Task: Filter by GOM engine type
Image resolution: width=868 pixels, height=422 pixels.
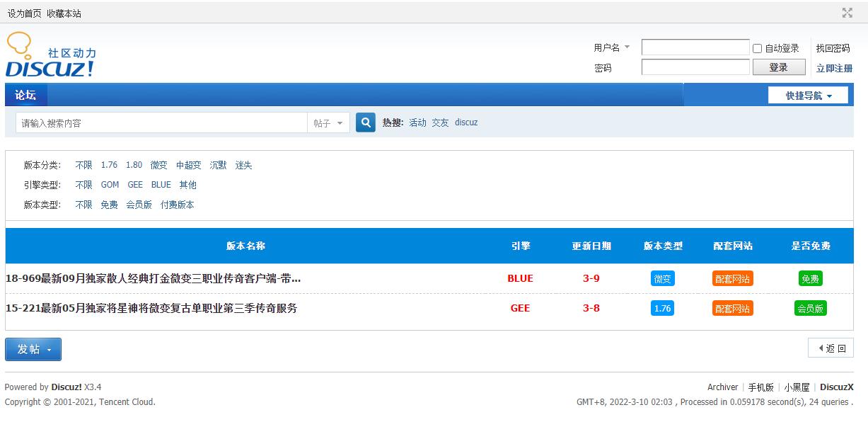Action: (110, 185)
